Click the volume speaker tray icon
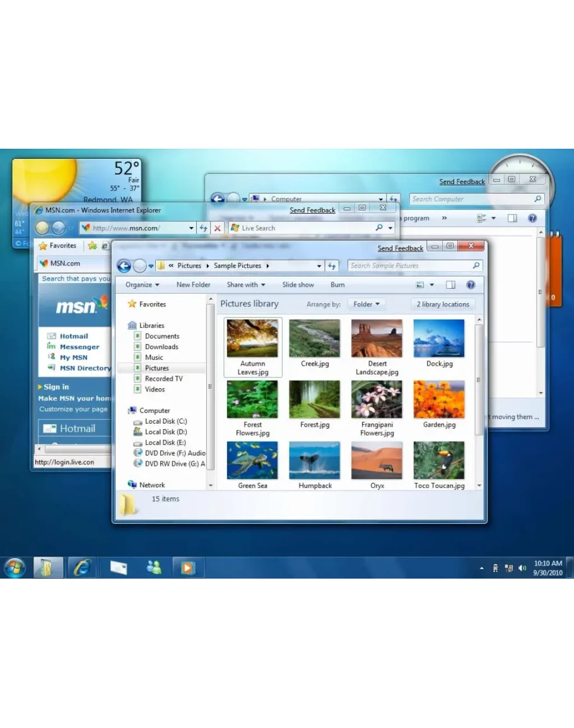Image resolution: width=574 pixels, height=728 pixels. 522,568
